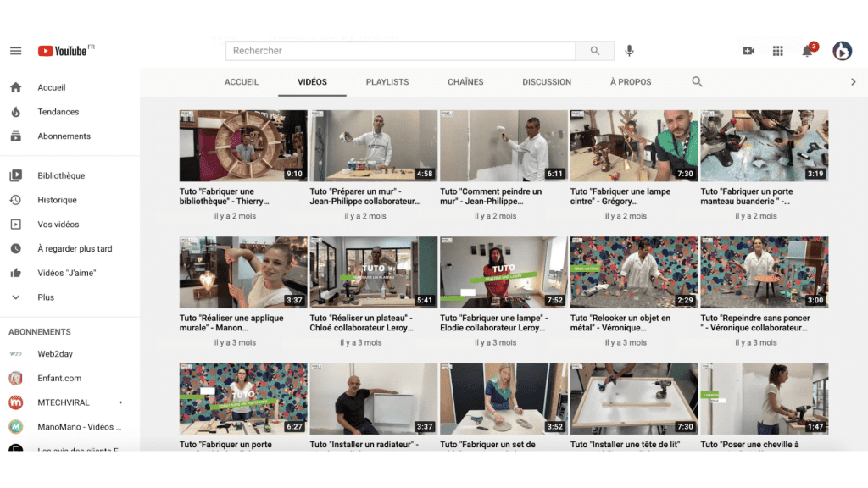Click the Abonnements sidebar icon

[15, 136]
